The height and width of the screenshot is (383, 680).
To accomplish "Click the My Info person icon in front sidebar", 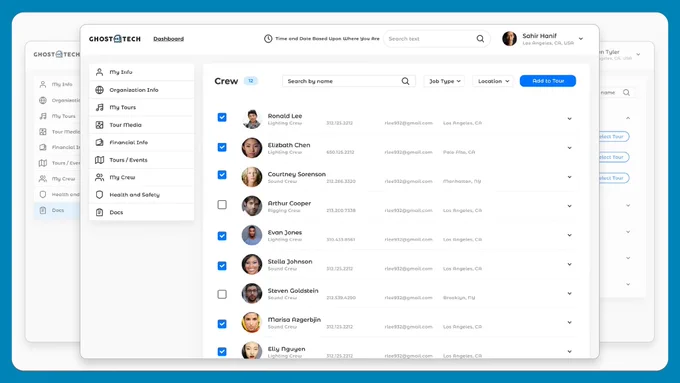I will [x=99, y=72].
